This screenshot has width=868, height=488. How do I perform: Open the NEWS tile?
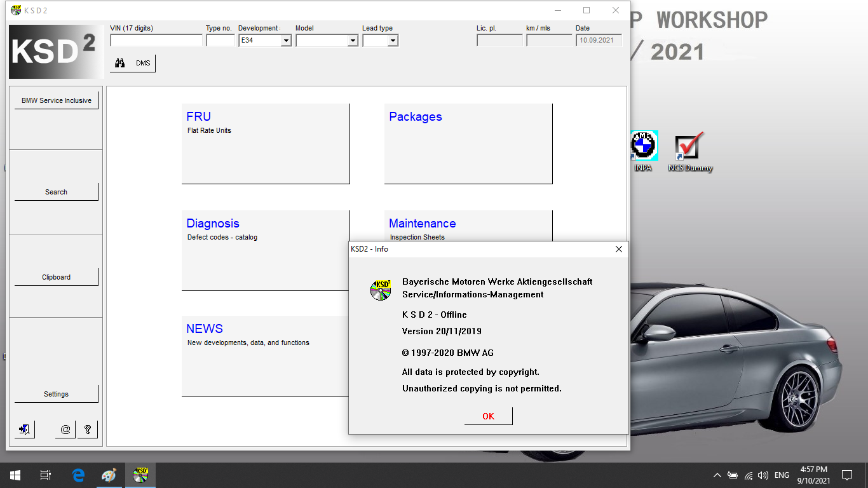click(x=265, y=356)
